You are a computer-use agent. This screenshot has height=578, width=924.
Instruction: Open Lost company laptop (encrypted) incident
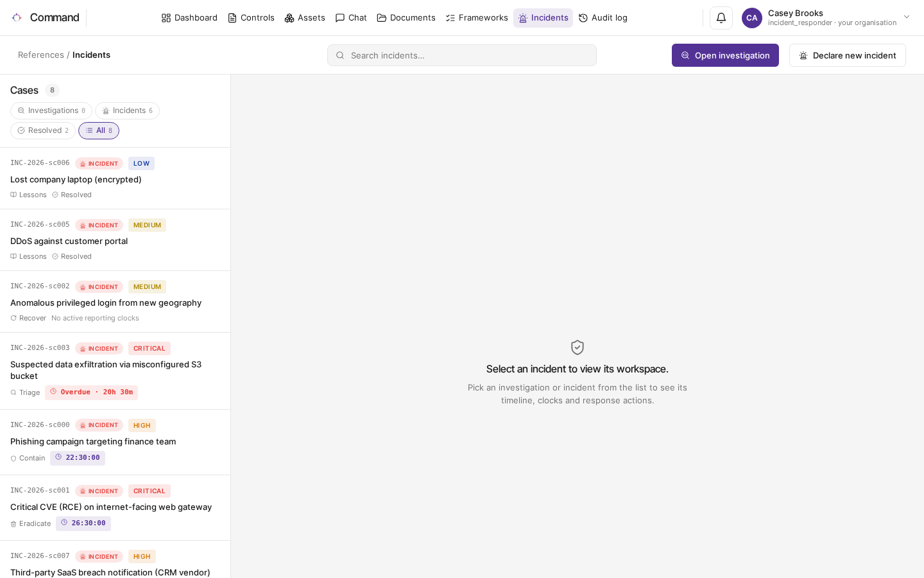click(x=115, y=179)
